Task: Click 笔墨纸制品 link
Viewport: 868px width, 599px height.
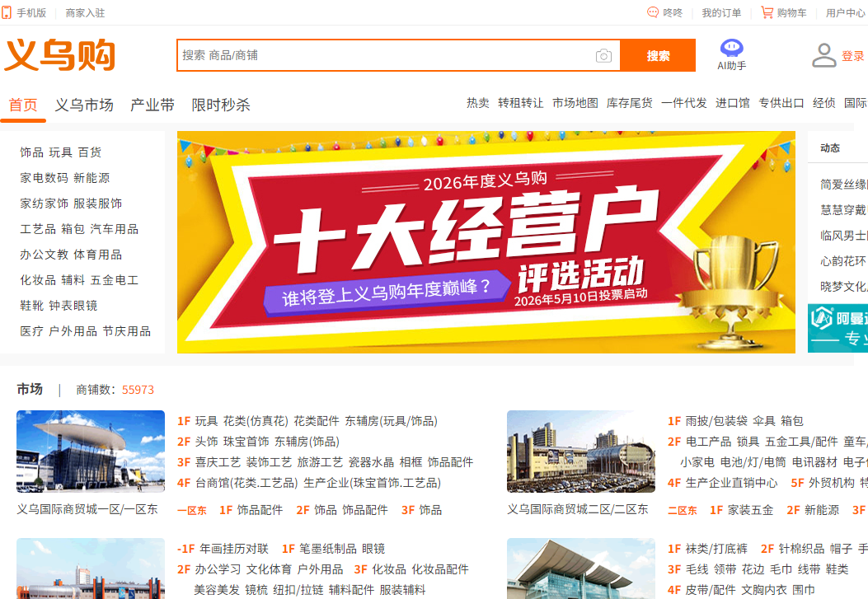Action: click(x=328, y=549)
